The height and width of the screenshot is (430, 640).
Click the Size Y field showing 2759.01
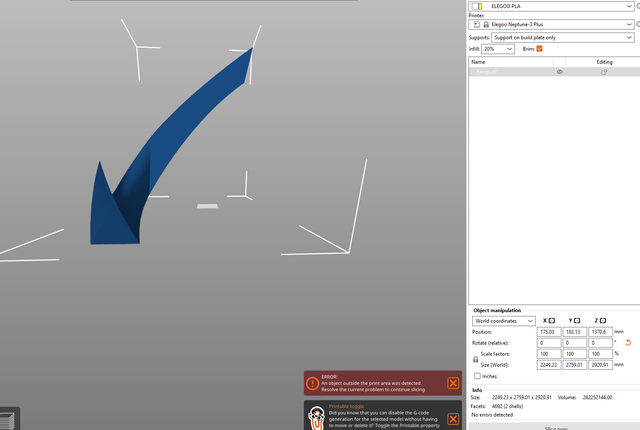pos(575,365)
